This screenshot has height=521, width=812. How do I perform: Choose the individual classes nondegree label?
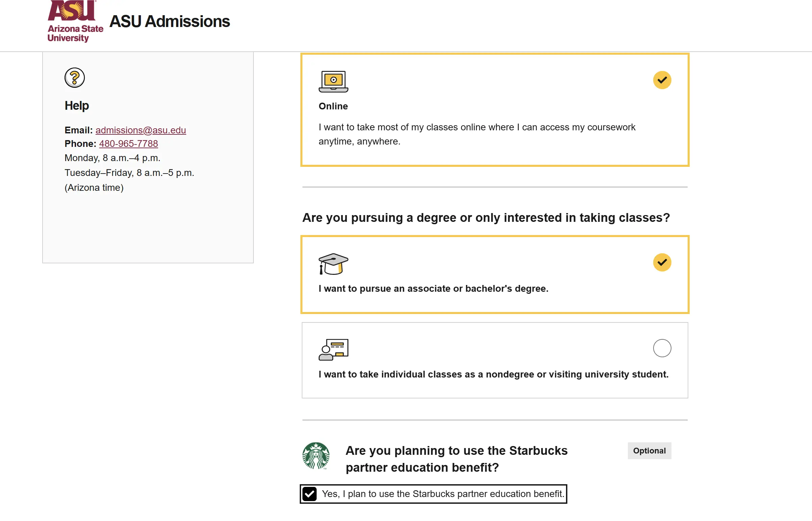tap(493, 374)
